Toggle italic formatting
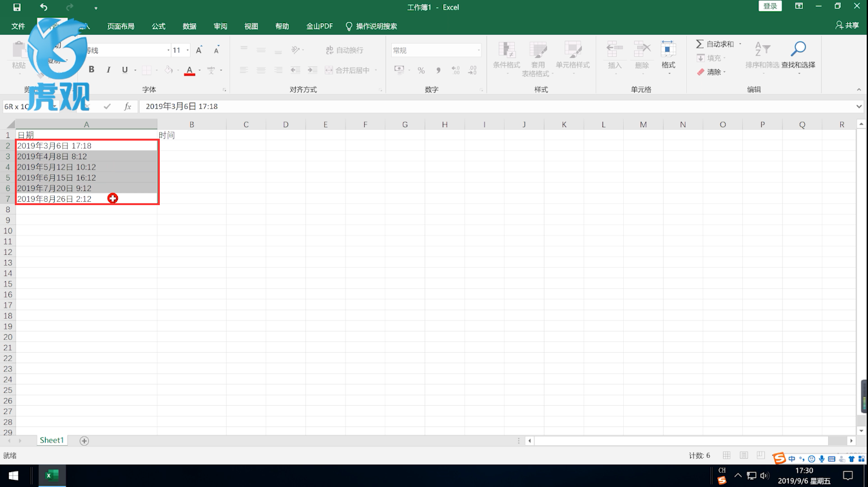Screen dimensions: 868x487 [x=108, y=70]
